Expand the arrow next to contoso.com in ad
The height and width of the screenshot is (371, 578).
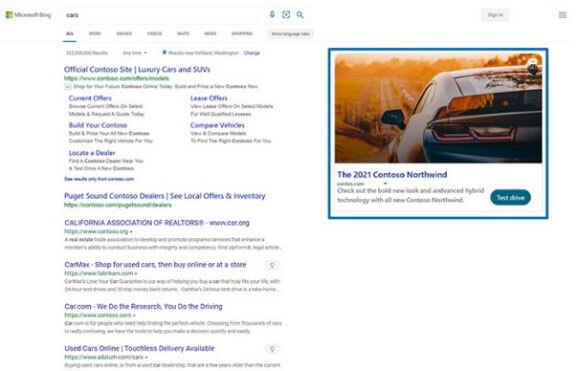coord(385,183)
